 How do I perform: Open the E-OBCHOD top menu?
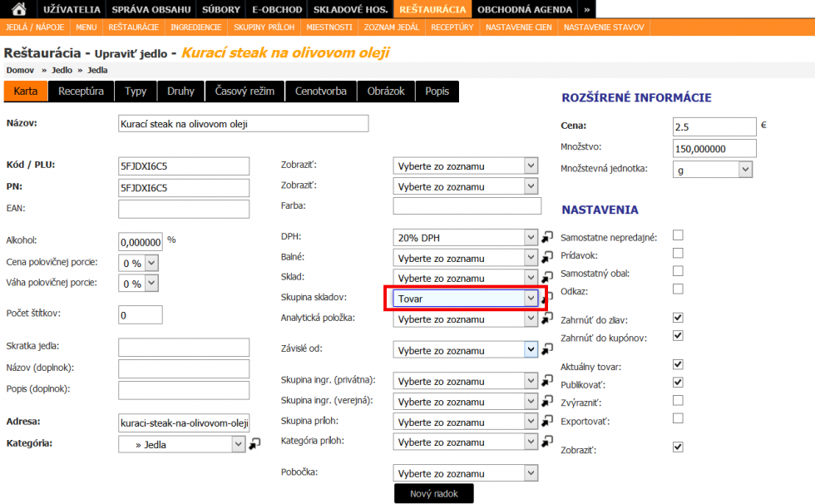pos(277,9)
